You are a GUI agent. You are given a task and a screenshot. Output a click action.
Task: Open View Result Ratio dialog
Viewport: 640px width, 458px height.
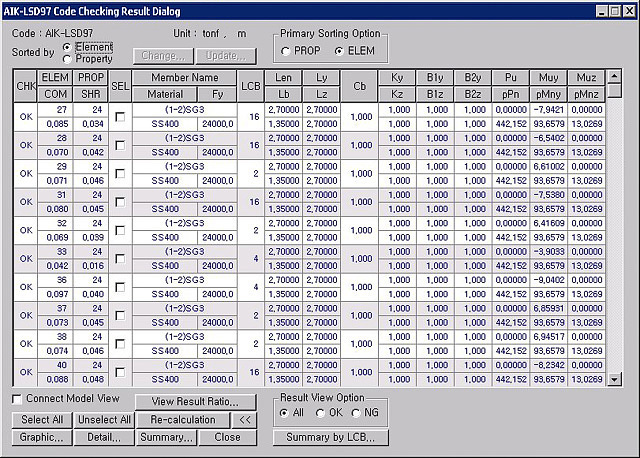coord(196,402)
